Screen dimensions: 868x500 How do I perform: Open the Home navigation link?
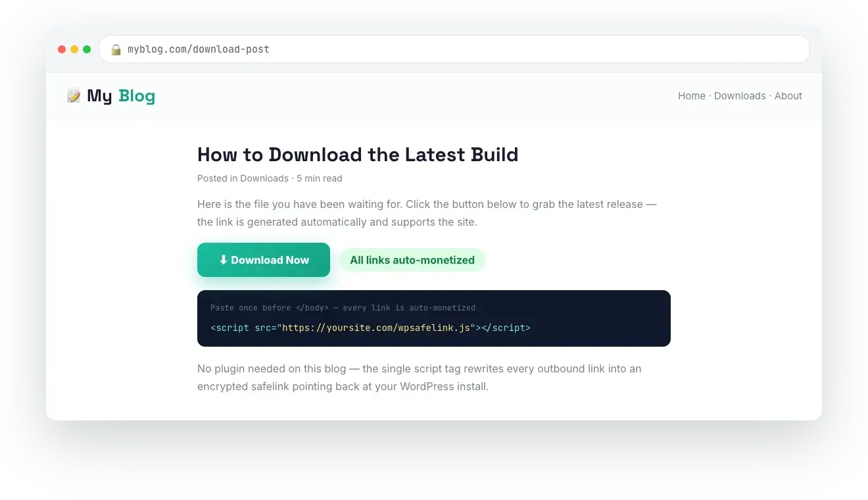pyautogui.click(x=692, y=96)
